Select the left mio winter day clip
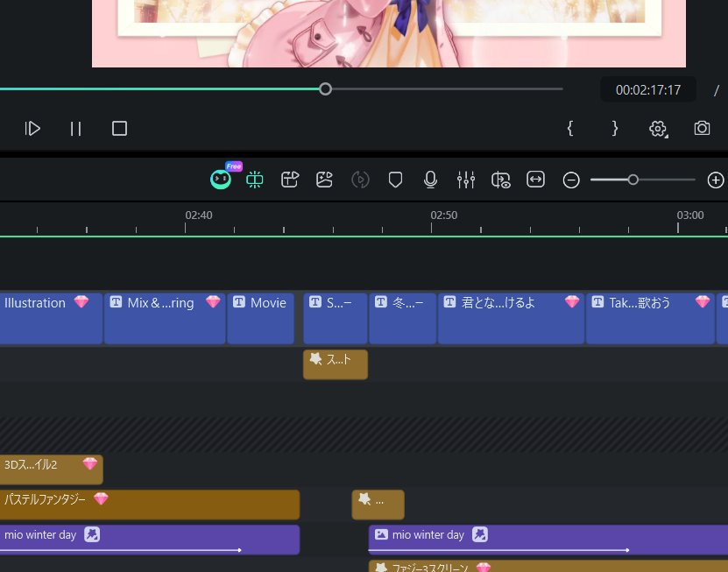The width and height of the screenshot is (728, 572). pyautogui.click(x=150, y=540)
